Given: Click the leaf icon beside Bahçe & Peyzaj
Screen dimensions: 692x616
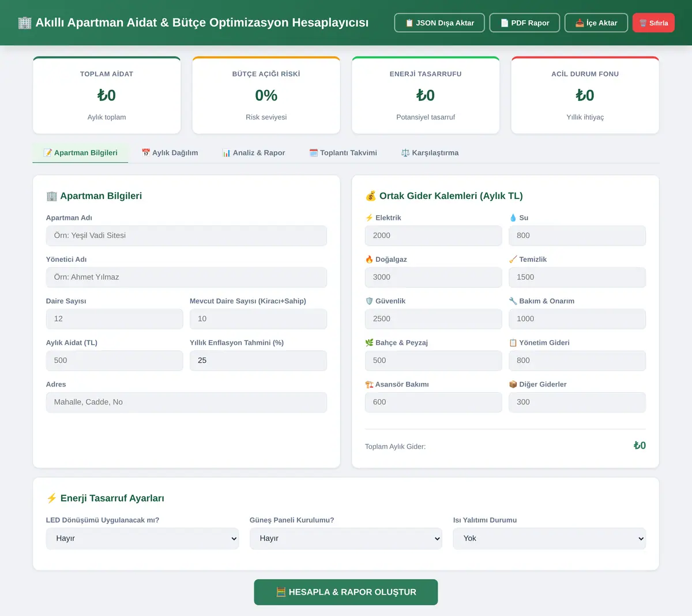Looking at the screenshot, I should (x=369, y=342).
